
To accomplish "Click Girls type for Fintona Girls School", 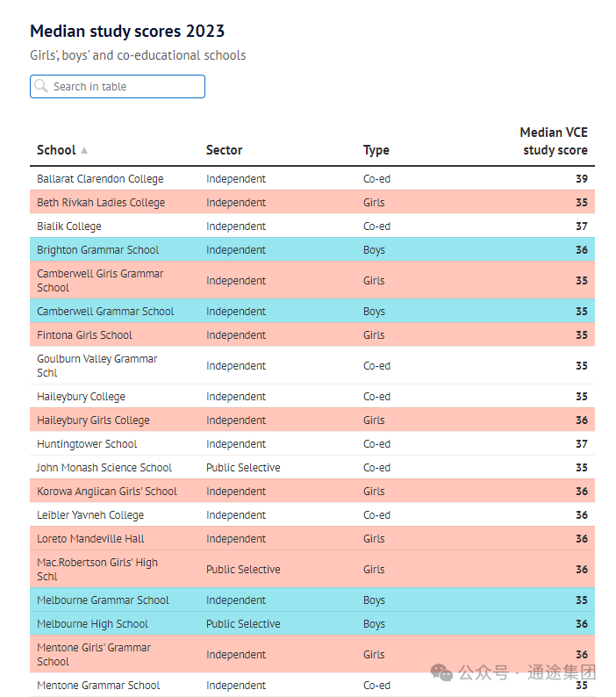I will [374, 335].
